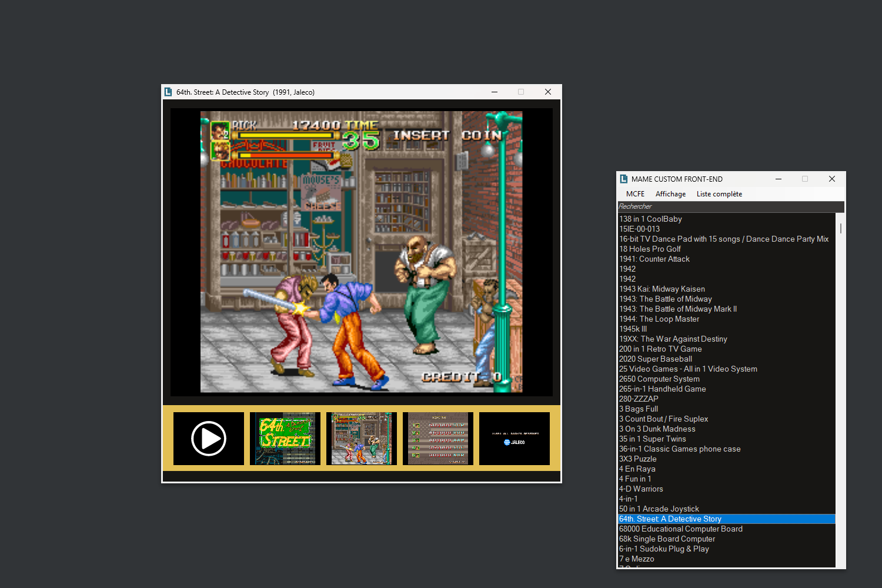Image resolution: width=882 pixels, height=588 pixels.
Task: Click the game list scrollbar thumb
Action: click(841, 228)
